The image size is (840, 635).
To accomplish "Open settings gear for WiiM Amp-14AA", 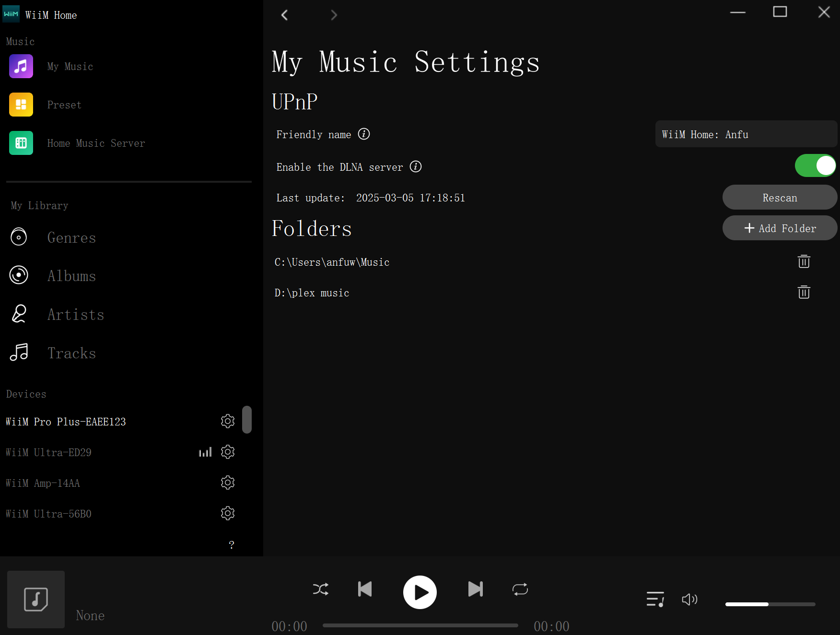I will pos(228,482).
